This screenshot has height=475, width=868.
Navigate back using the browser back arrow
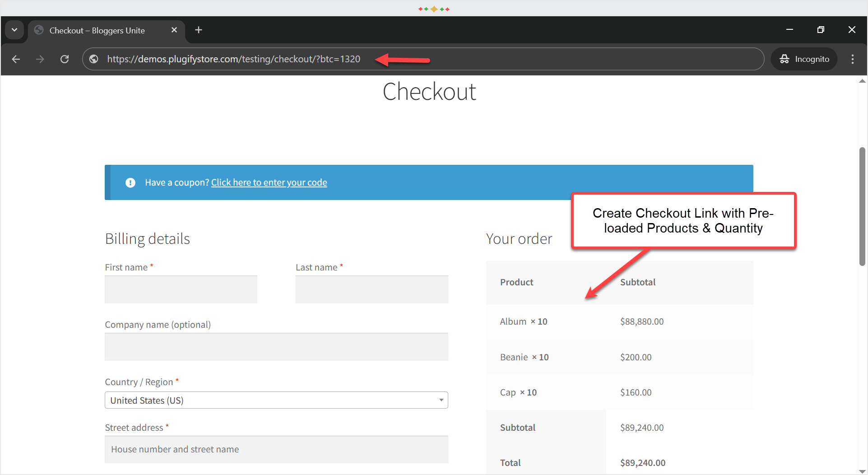pyautogui.click(x=16, y=59)
